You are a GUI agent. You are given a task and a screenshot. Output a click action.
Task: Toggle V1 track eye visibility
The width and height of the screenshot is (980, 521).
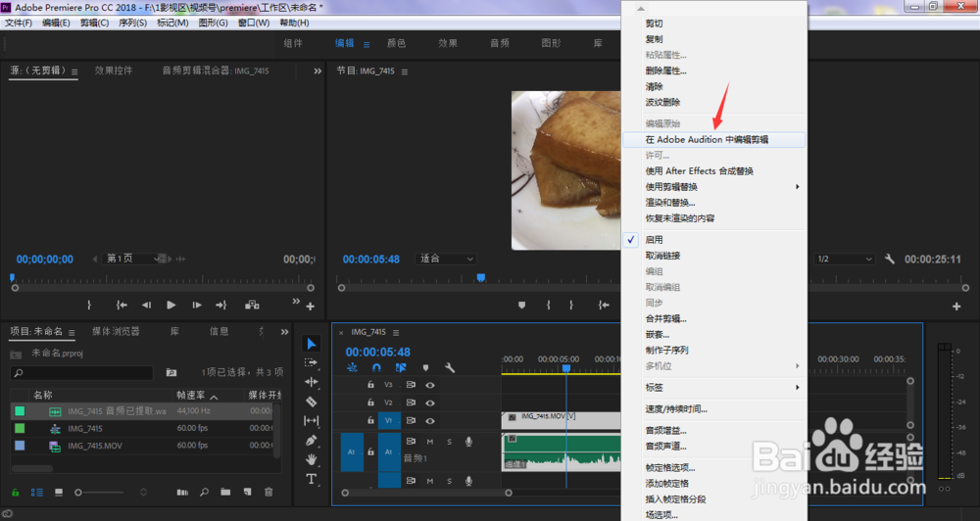(430, 420)
